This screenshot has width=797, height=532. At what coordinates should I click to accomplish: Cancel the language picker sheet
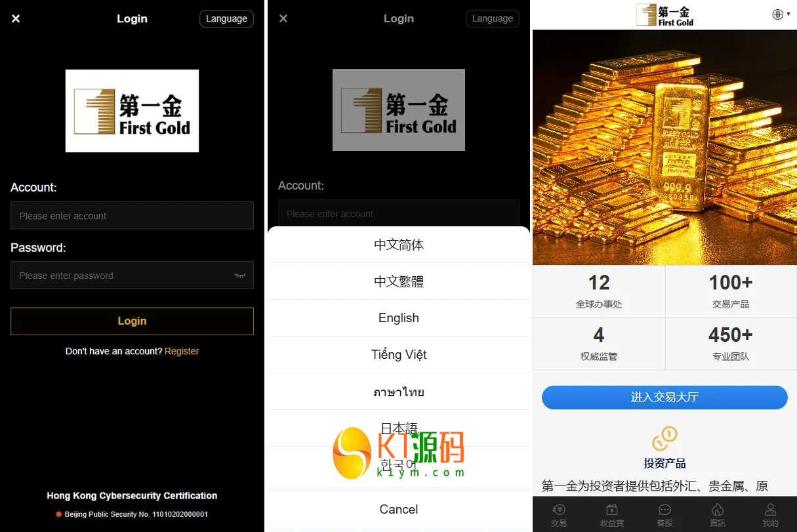coord(399,509)
